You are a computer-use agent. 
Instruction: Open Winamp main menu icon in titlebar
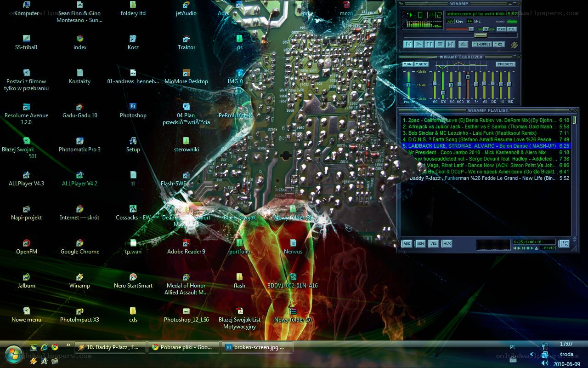point(401,4)
